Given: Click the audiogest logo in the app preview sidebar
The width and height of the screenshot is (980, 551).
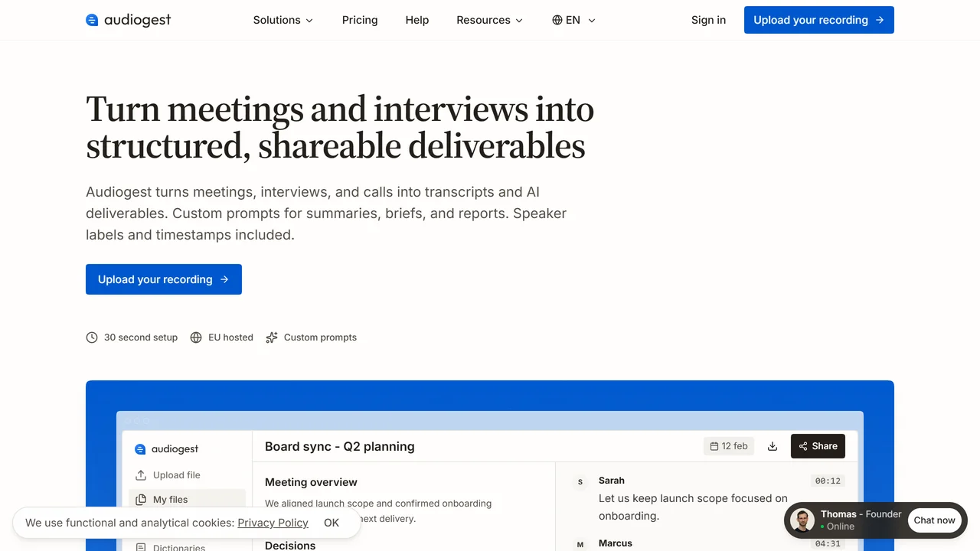Looking at the screenshot, I should [166, 449].
